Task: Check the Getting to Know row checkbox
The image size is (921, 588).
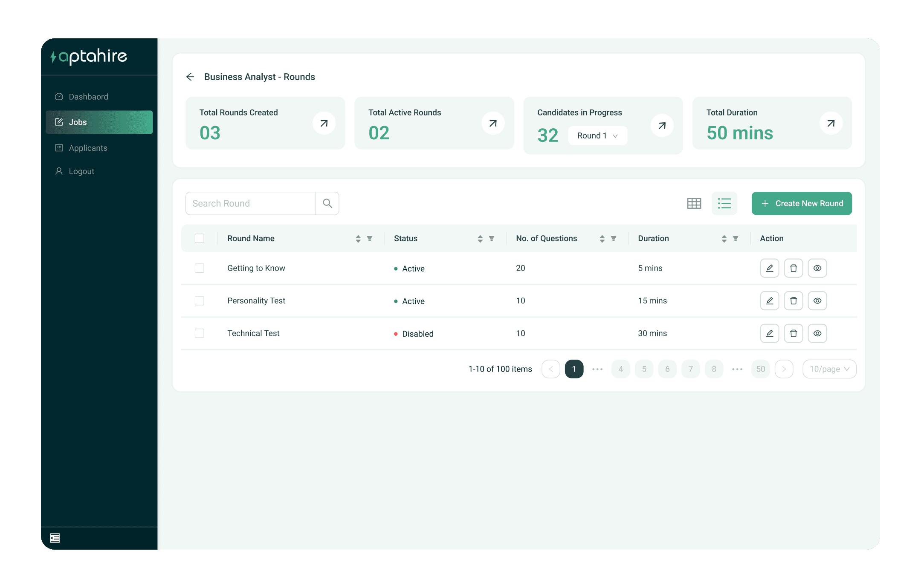Action: 199,268
